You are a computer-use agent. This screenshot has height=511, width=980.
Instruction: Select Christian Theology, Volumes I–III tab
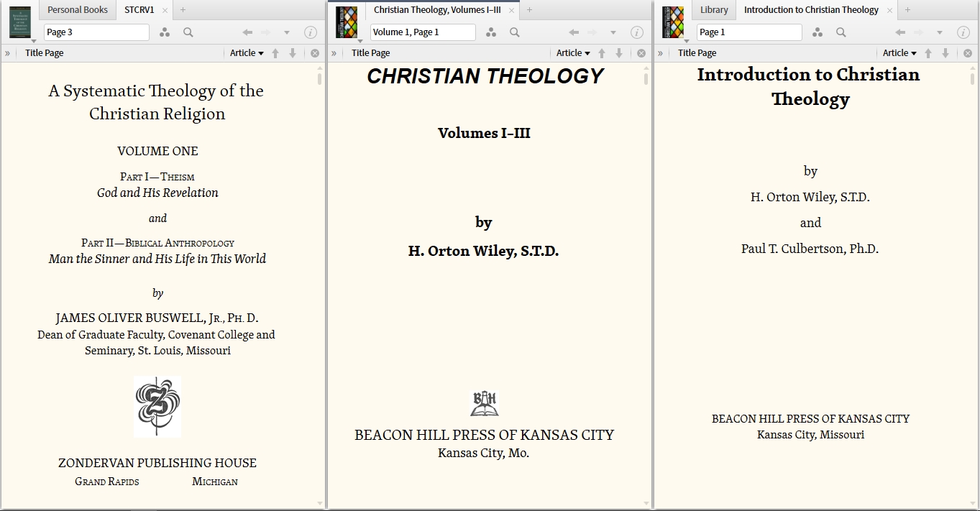point(437,10)
